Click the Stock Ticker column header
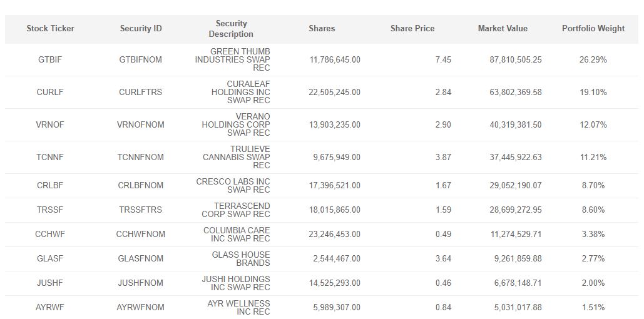644x319 pixels. (x=51, y=28)
